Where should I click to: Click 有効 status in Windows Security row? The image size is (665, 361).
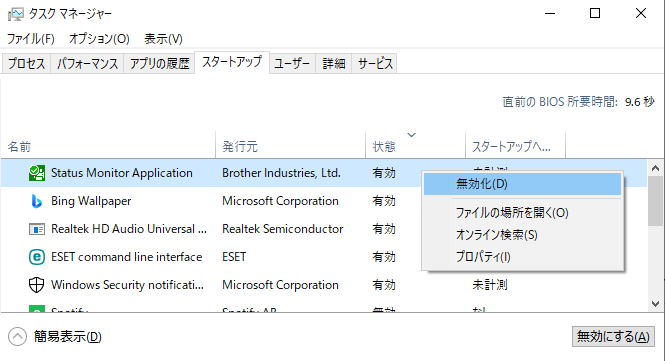click(384, 285)
